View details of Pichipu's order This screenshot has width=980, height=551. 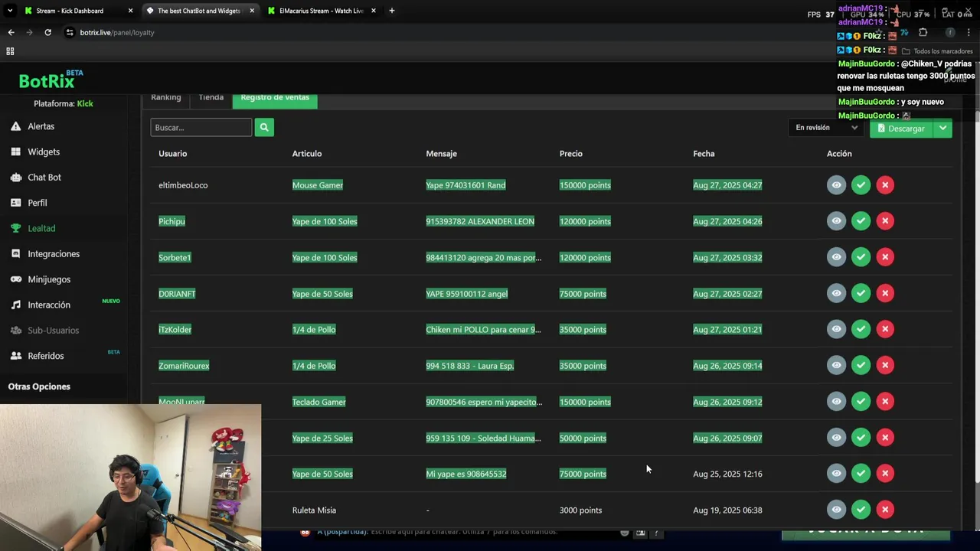(x=836, y=220)
